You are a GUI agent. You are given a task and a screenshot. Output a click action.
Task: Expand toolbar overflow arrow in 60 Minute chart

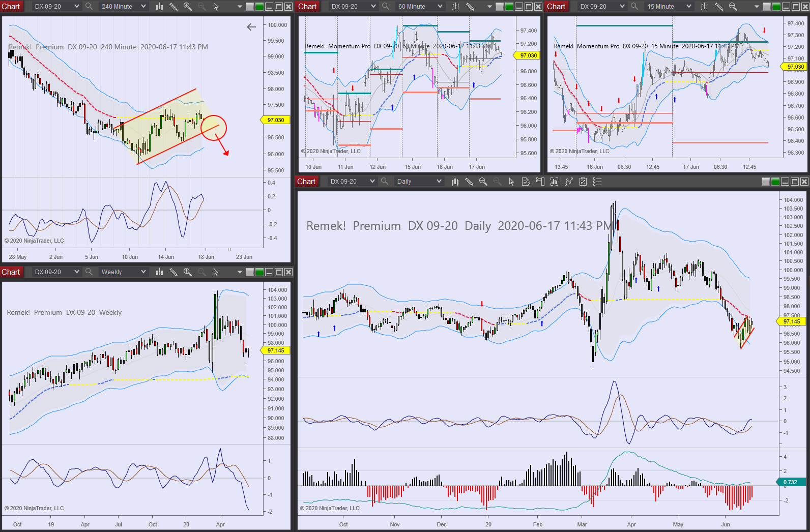tap(489, 7)
